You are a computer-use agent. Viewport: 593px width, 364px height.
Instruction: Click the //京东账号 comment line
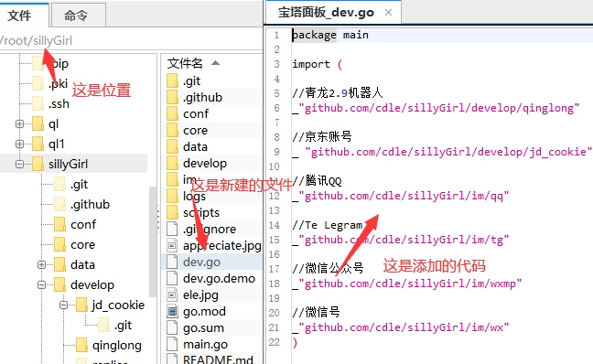[322, 136]
